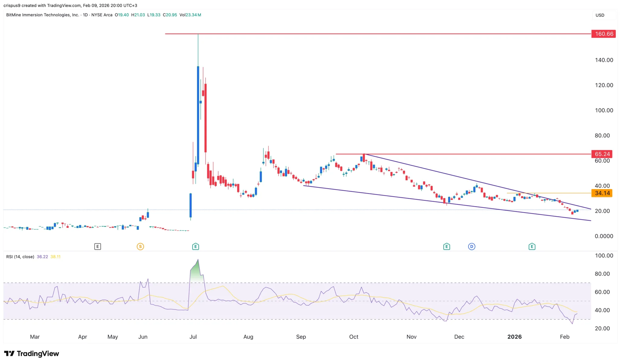Click the crispus9 attribution text
Screen dimensions: 621x364
point(14,5)
